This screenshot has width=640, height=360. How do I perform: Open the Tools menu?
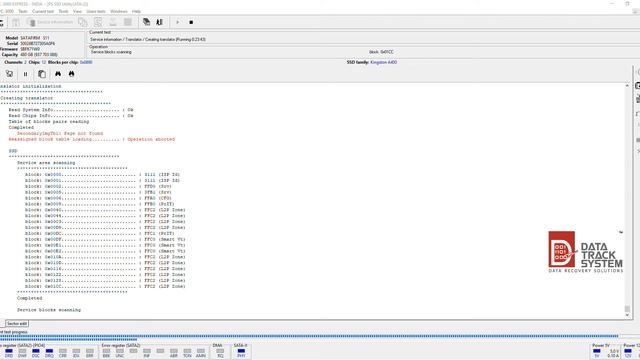tap(63, 11)
